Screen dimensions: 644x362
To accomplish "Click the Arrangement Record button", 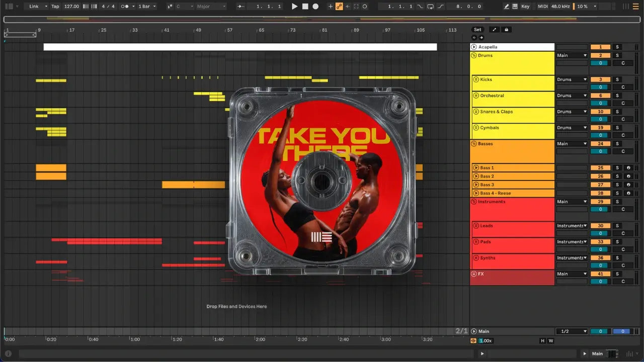I will click(315, 7).
